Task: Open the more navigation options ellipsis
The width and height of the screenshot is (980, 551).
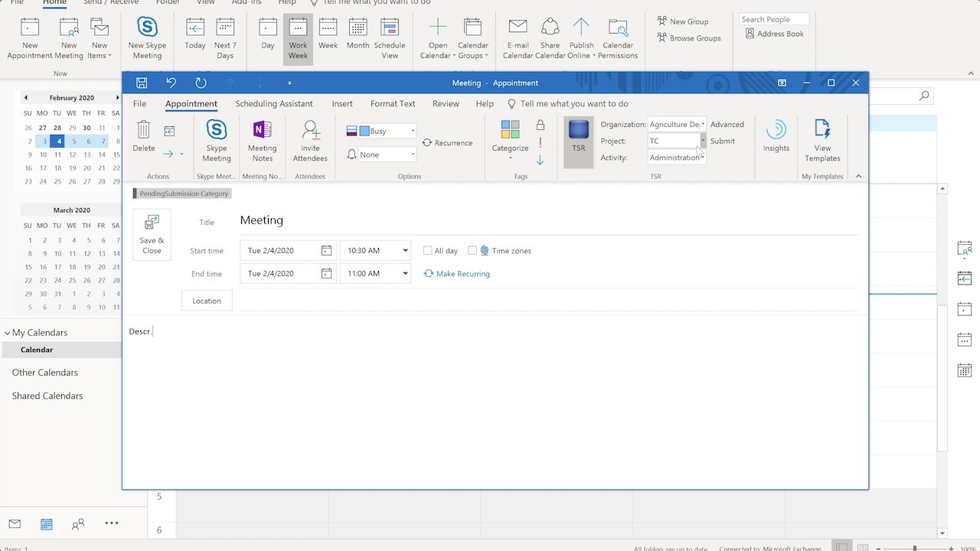Action: (112, 523)
